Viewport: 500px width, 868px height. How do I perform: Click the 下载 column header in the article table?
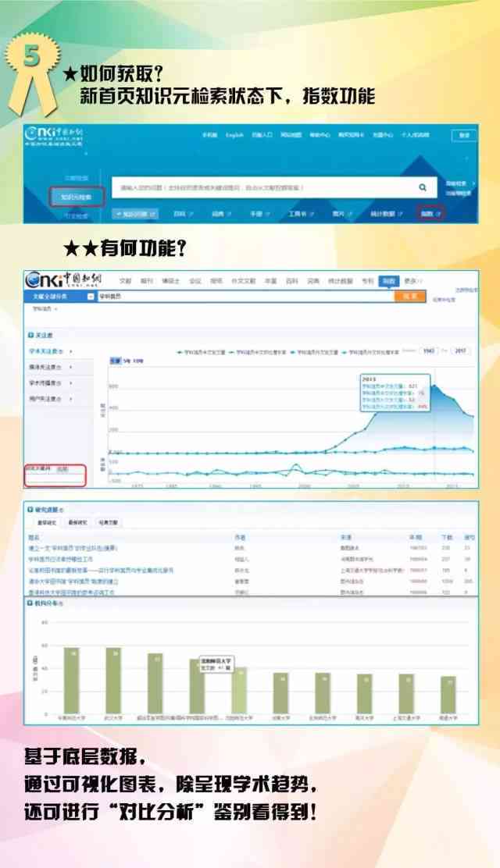pyautogui.click(x=447, y=538)
